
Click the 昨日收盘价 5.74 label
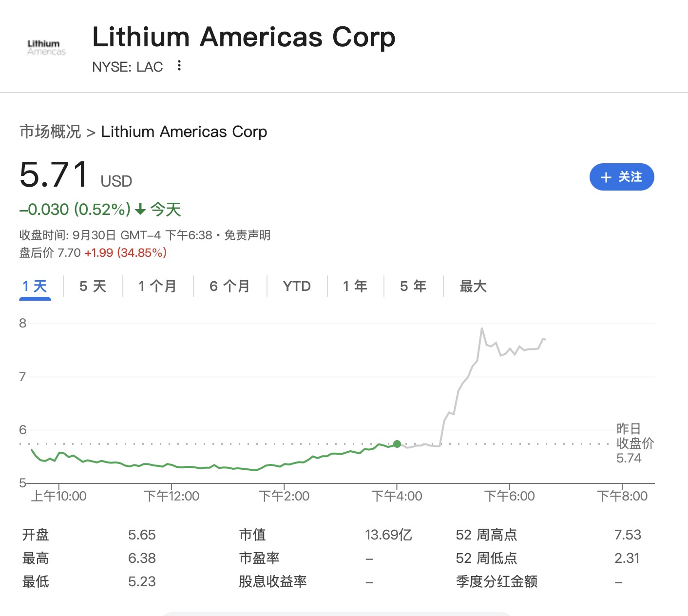pos(634,443)
